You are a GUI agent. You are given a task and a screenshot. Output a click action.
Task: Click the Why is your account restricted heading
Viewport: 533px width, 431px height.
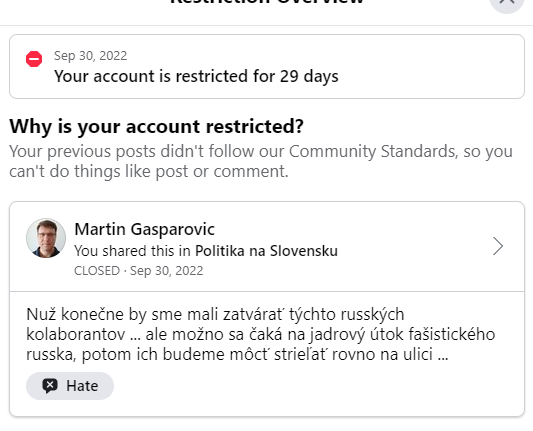(x=156, y=126)
